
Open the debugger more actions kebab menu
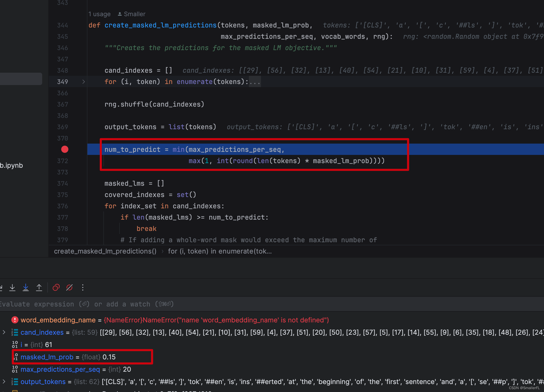[83, 287]
